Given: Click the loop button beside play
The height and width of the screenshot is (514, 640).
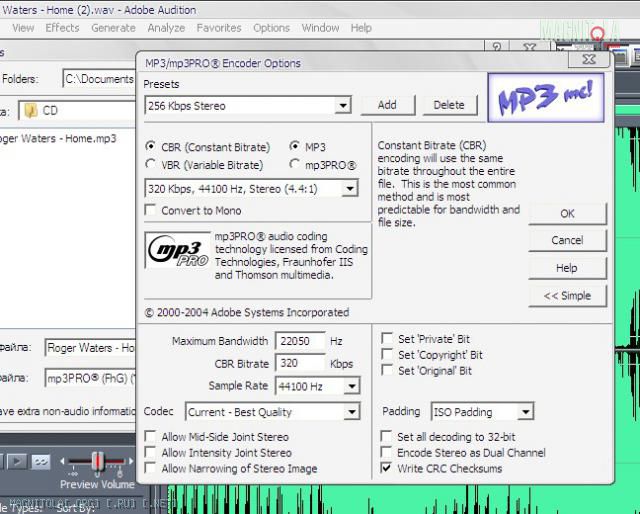Looking at the screenshot, I should pyautogui.click(x=40, y=461).
